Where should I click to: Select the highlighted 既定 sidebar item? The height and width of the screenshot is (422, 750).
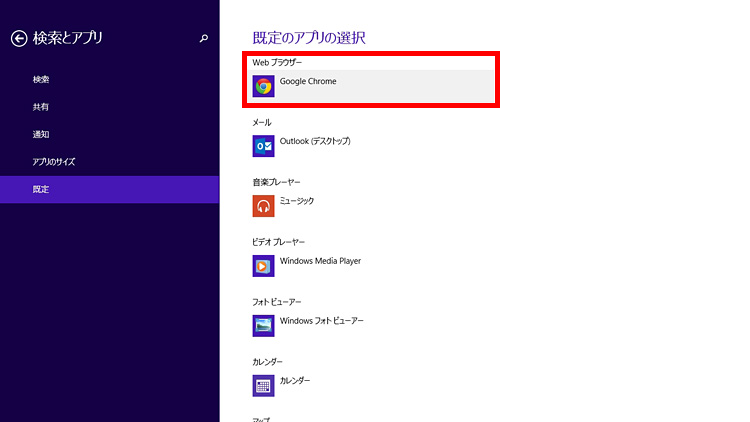(41, 189)
